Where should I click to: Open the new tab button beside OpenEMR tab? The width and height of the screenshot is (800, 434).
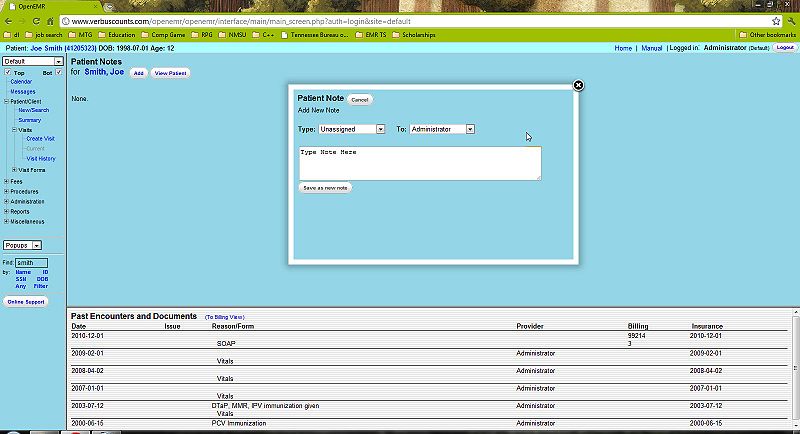click(x=109, y=7)
